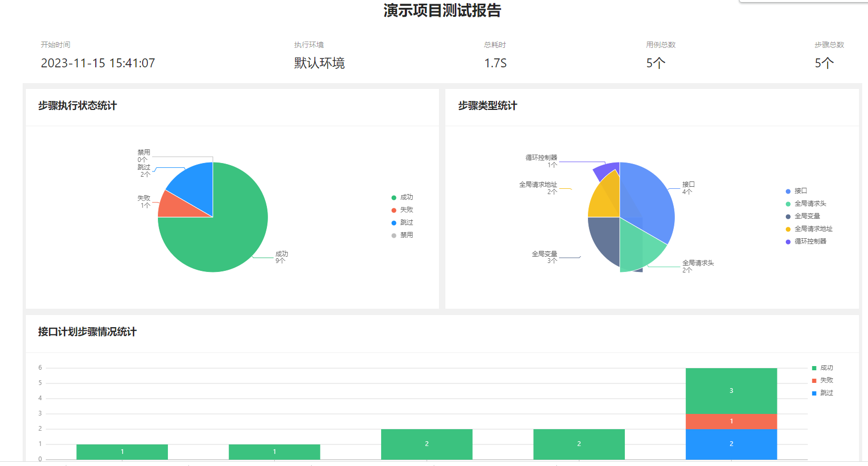Click the 默认环境 environment value
The width and height of the screenshot is (868, 466).
click(320, 63)
